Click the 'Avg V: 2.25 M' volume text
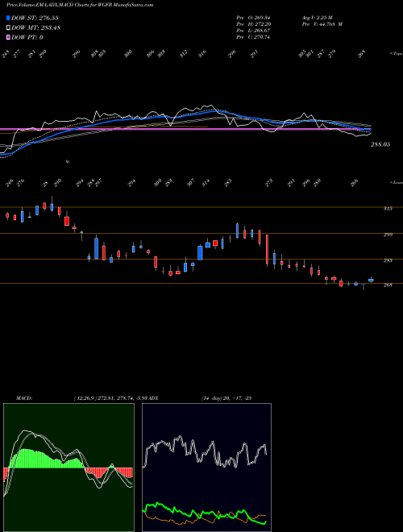403x532 pixels. click(318, 18)
